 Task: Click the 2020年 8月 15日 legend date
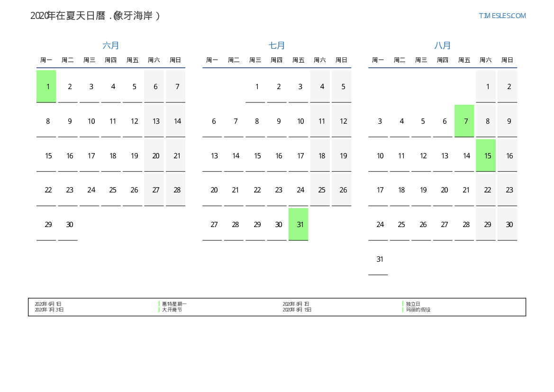pyautogui.click(x=297, y=310)
